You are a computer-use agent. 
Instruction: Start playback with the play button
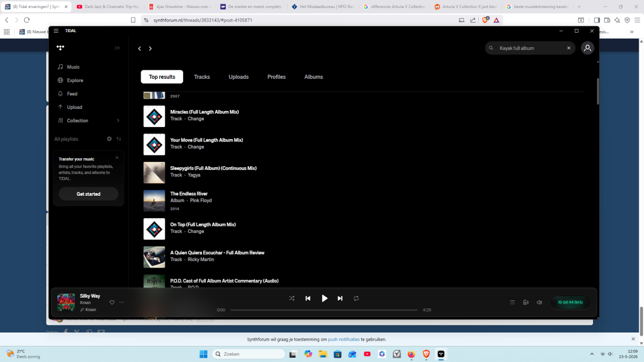(324, 298)
